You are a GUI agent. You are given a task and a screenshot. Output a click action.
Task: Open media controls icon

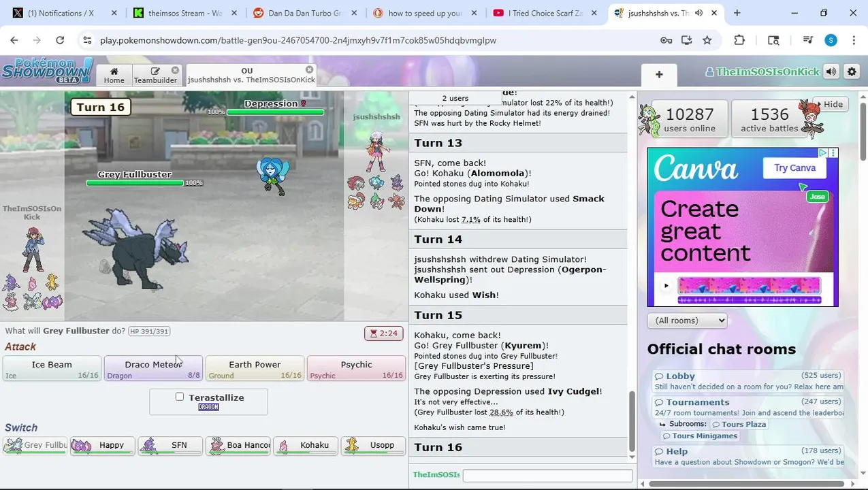pos(808,40)
